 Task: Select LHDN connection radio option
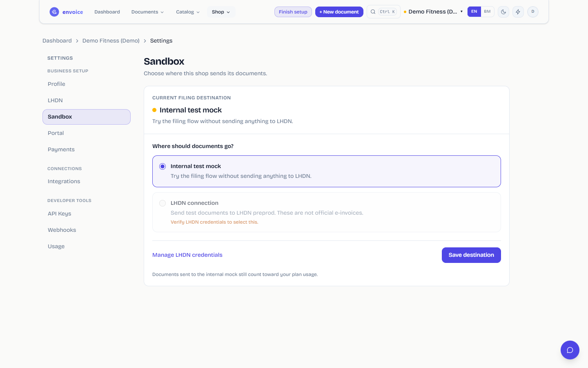163,203
